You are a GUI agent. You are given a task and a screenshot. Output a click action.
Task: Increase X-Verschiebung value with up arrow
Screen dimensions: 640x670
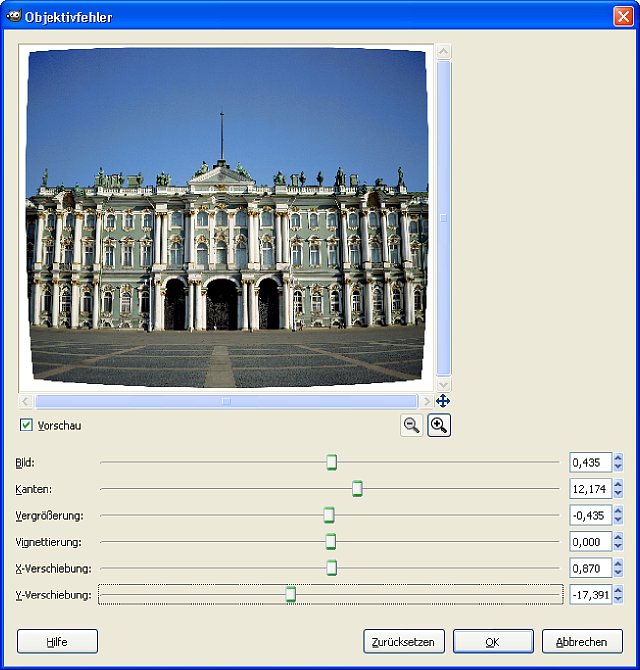pyautogui.click(x=618, y=564)
